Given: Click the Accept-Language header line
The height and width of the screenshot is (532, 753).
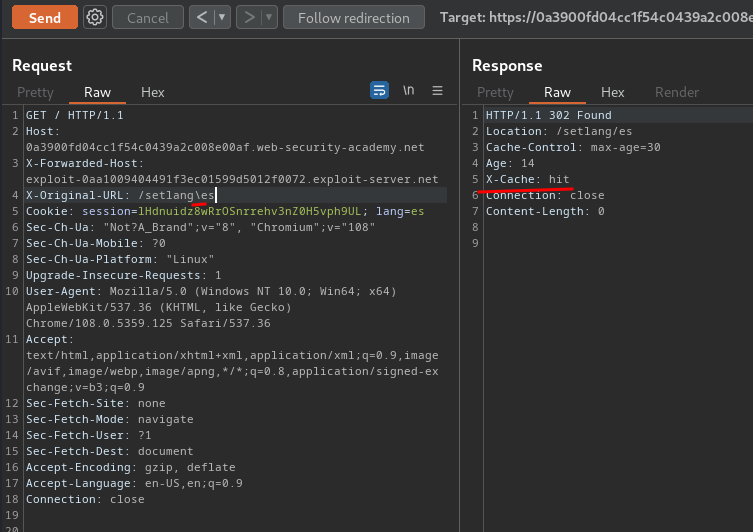Looking at the screenshot, I should pyautogui.click(x=134, y=483).
